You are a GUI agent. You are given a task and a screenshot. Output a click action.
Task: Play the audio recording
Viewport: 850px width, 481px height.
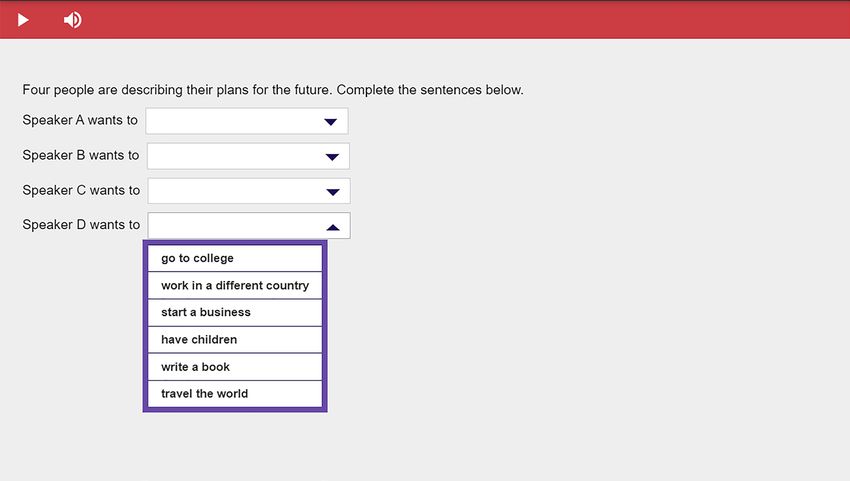pyautogui.click(x=23, y=20)
